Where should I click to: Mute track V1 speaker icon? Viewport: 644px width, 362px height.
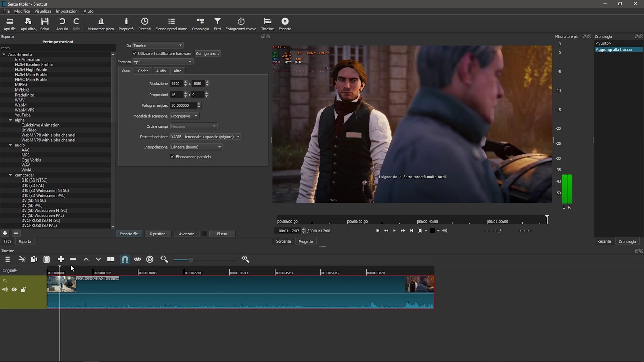tap(5, 289)
